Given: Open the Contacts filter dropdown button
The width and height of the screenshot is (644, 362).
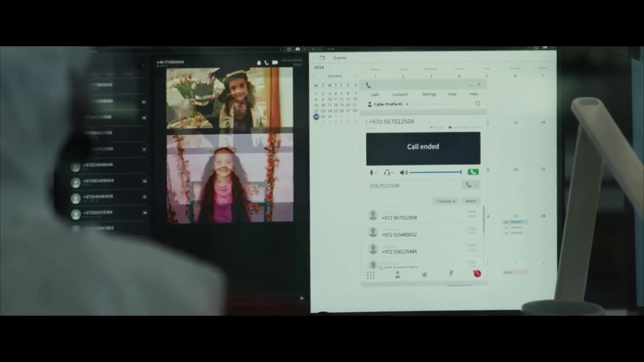Looking at the screenshot, I should [446, 201].
